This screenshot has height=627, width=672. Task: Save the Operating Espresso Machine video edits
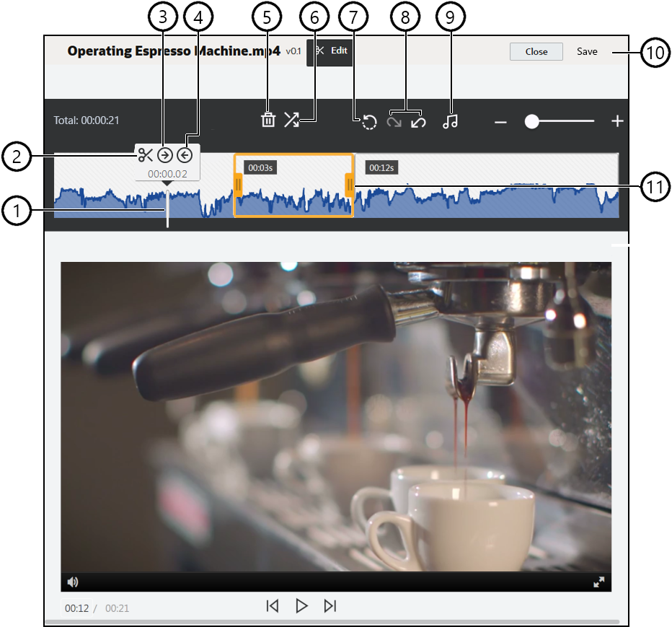click(x=588, y=51)
